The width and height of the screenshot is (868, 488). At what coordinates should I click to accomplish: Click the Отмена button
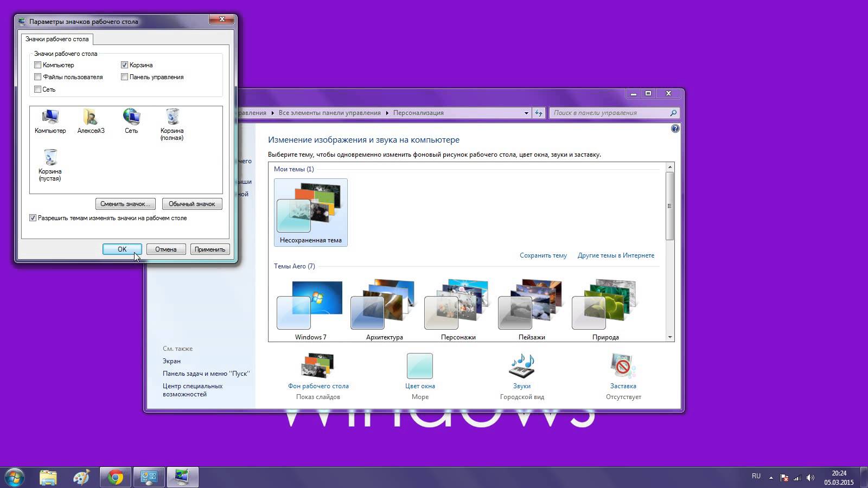(x=166, y=249)
